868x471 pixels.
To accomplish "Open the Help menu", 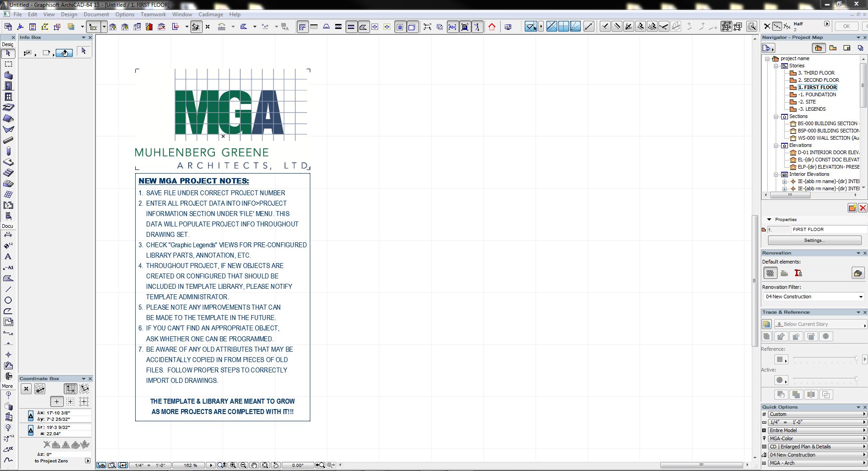I will [235, 14].
